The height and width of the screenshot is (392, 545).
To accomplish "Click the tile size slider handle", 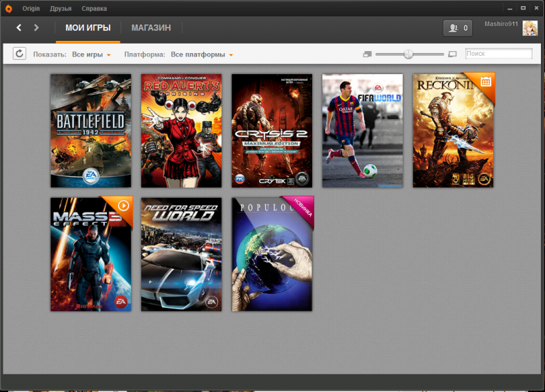I will point(408,54).
